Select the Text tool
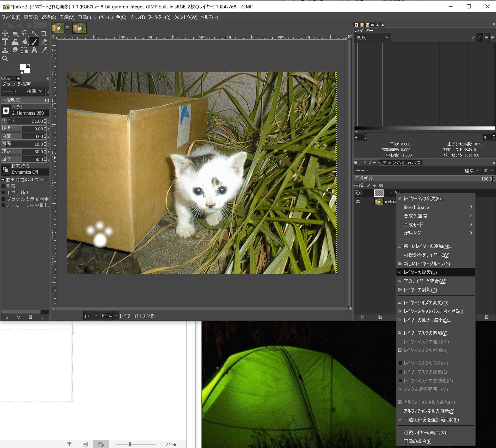The width and height of the screenshot is (496, 448). [34, 50]
